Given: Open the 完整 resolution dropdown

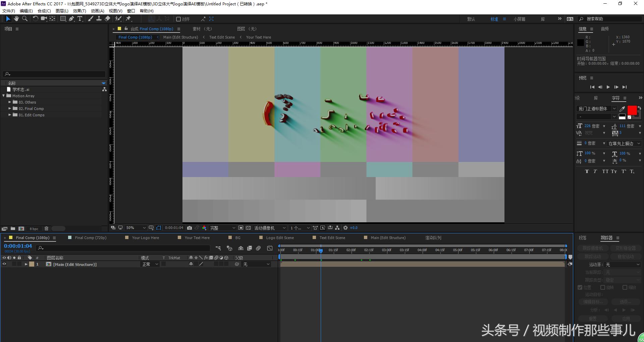Looking at the screenshot, I should point(223,228).
